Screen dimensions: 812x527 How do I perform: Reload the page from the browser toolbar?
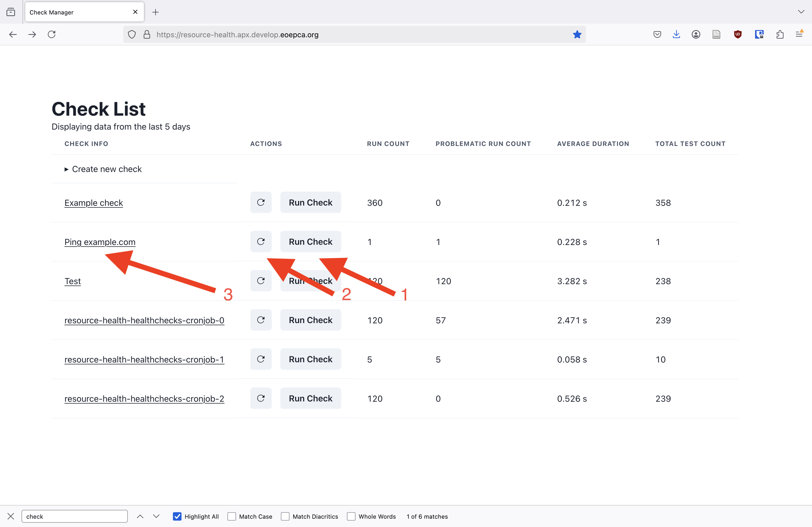point(52,34)
